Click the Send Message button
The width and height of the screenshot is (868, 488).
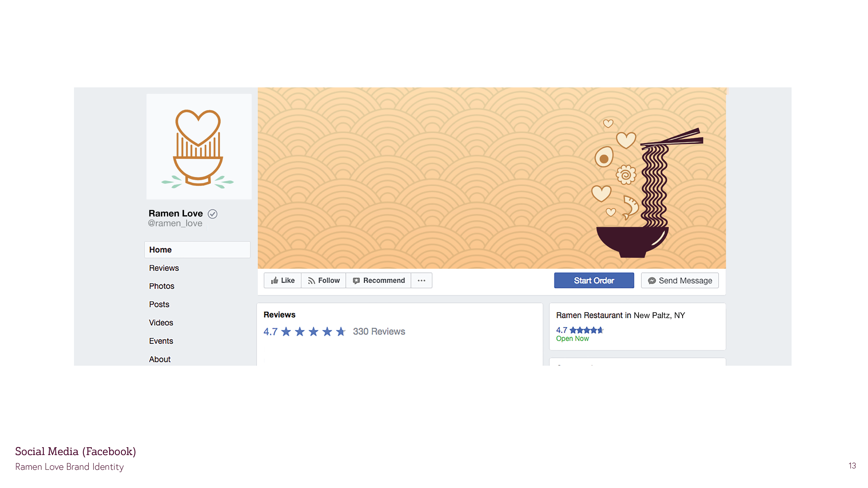680,281
